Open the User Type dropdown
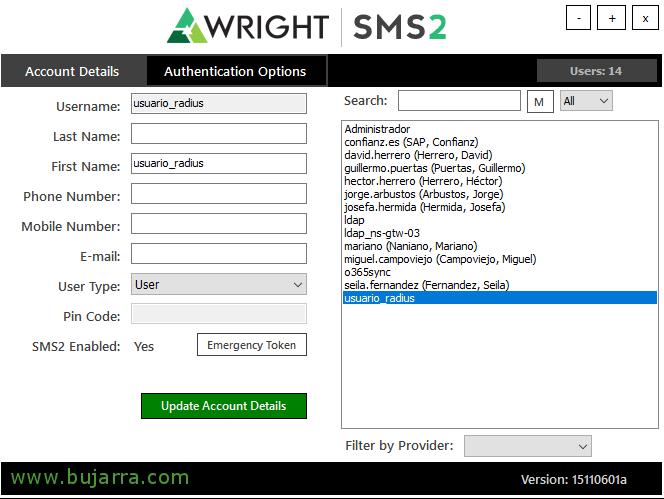The height and width of the screenshot is (499, 664). click(x=219, y=284)
